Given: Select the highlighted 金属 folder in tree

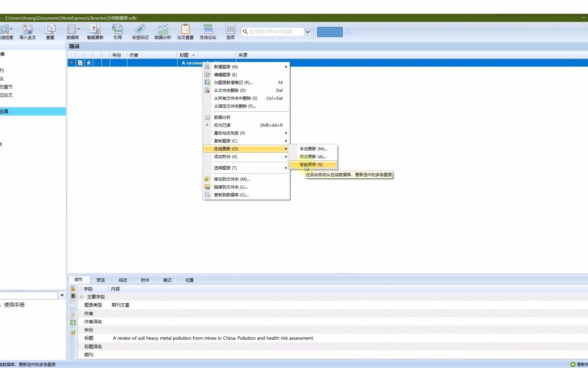Looking at the screenshot, I should pyautogui.click(x=33, y=111).
